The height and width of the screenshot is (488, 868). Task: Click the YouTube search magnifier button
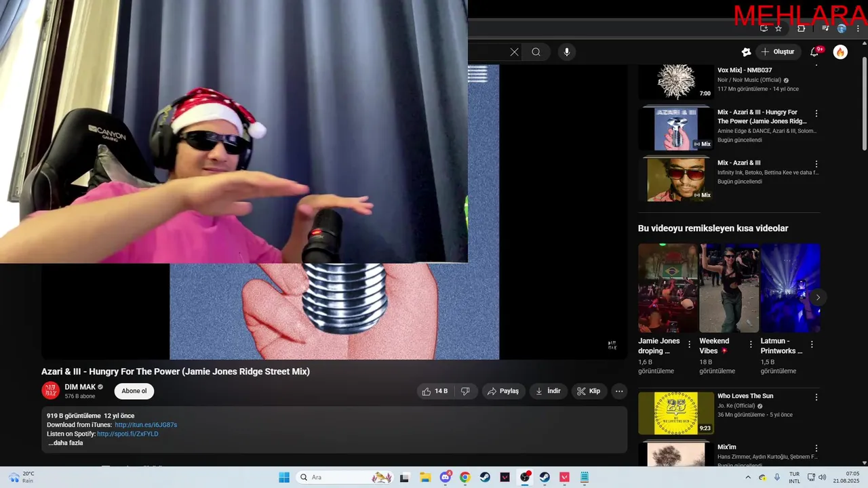pyautogui.click(x=536, y=52)
